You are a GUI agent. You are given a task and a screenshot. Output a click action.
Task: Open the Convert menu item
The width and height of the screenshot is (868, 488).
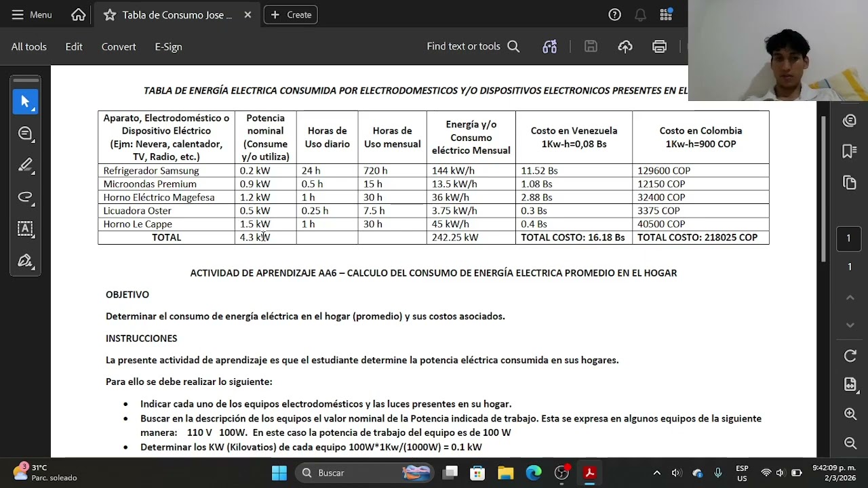[x=119, y=47]
